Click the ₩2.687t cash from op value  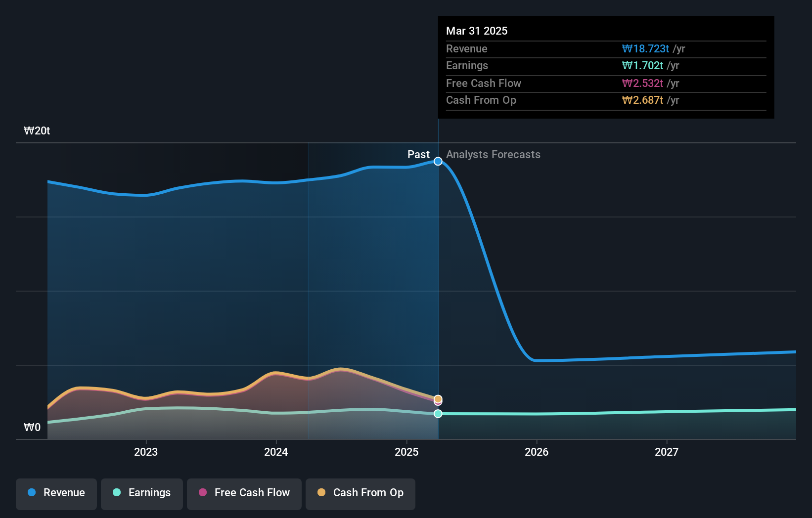(642, 100)
